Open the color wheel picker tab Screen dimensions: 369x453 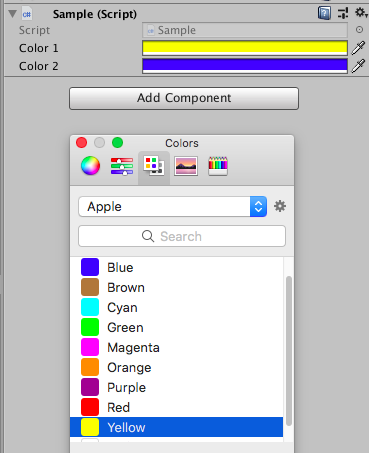click(90, 166)
